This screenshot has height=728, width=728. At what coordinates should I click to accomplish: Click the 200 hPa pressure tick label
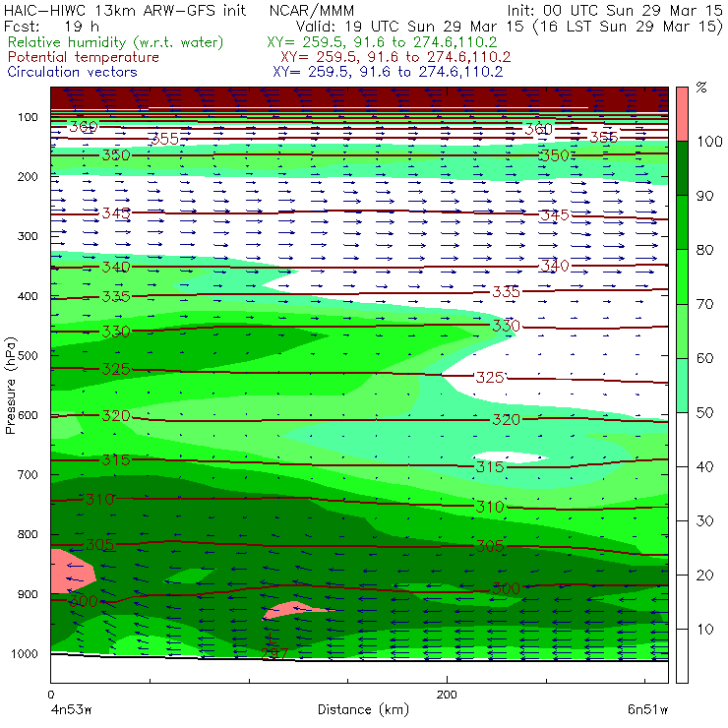coord(28,176)
